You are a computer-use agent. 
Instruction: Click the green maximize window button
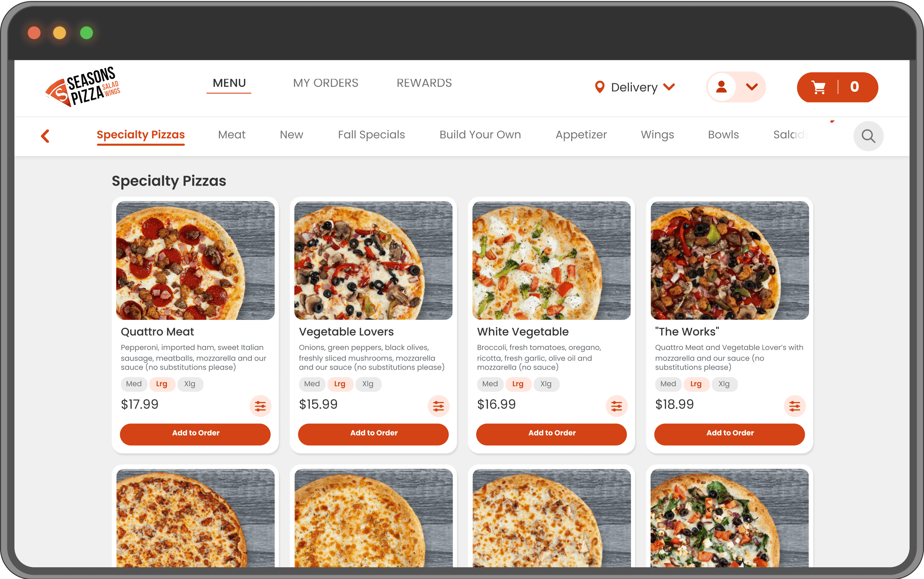tap(87, 33)
